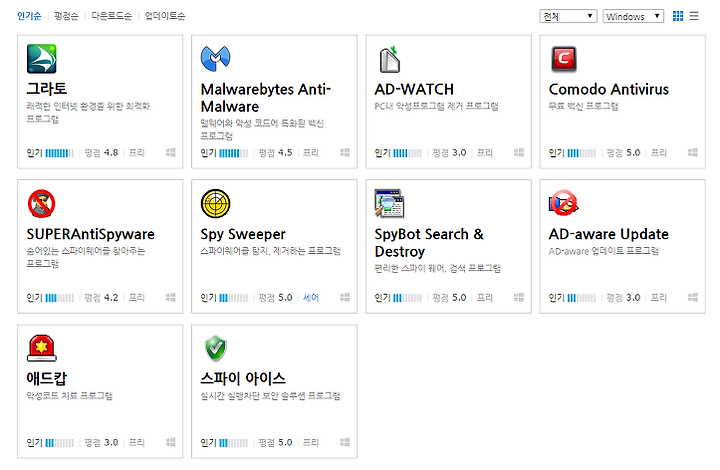Sort by 인기순 tab

[29, 16]
